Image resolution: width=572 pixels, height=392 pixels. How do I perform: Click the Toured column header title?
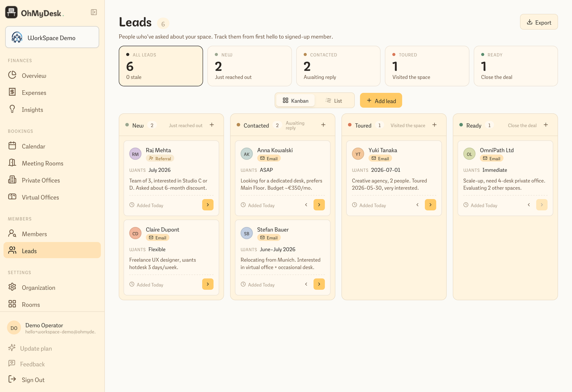point(363,125)
